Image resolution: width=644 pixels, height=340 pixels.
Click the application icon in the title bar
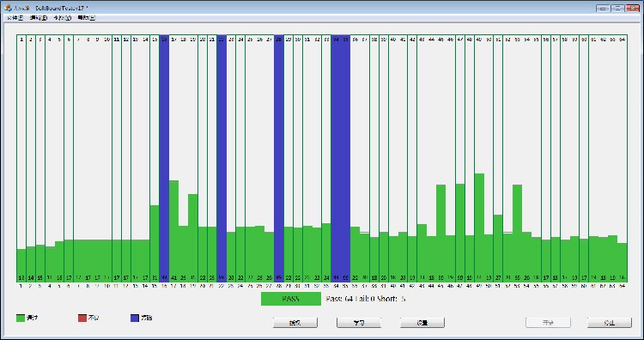[8, 8]
